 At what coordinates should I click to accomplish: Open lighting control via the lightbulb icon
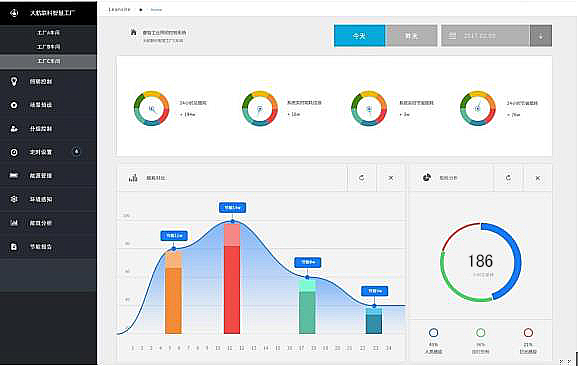click(14, 81)
